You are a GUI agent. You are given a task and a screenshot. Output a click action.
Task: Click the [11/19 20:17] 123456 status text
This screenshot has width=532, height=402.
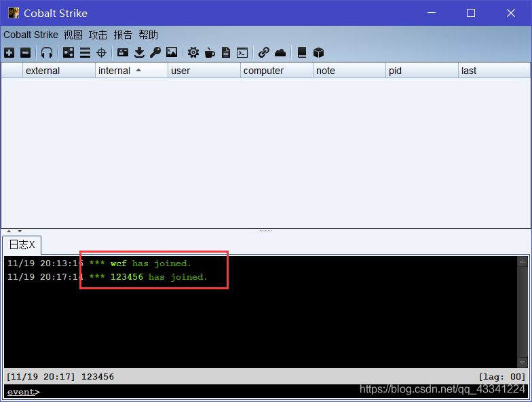point(60,377)
